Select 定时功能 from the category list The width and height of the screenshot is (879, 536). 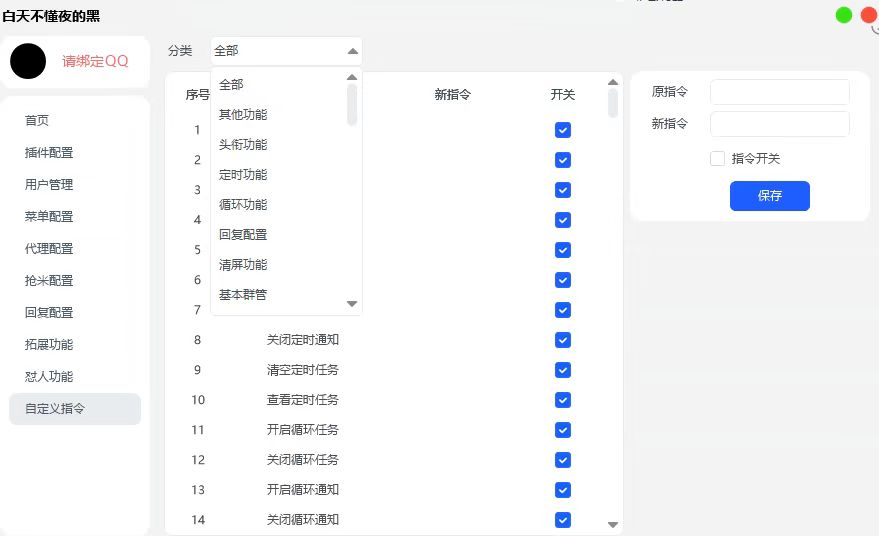pyautogui.click(x=243, y=175)
